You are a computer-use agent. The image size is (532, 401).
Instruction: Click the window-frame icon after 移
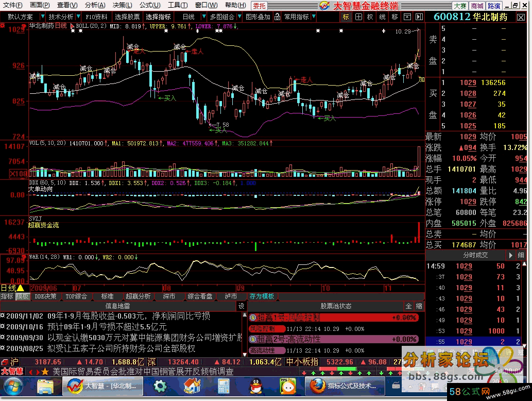[x=407, y=16]
